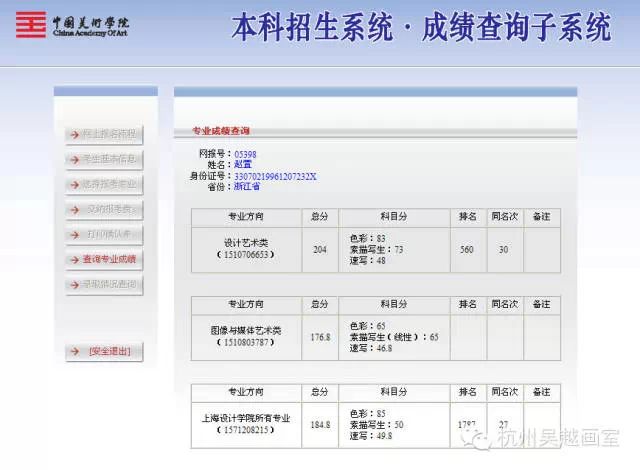
Task: Click 专业方向 header above 上海设计学院所有专业
Action: tap(246, 392)
